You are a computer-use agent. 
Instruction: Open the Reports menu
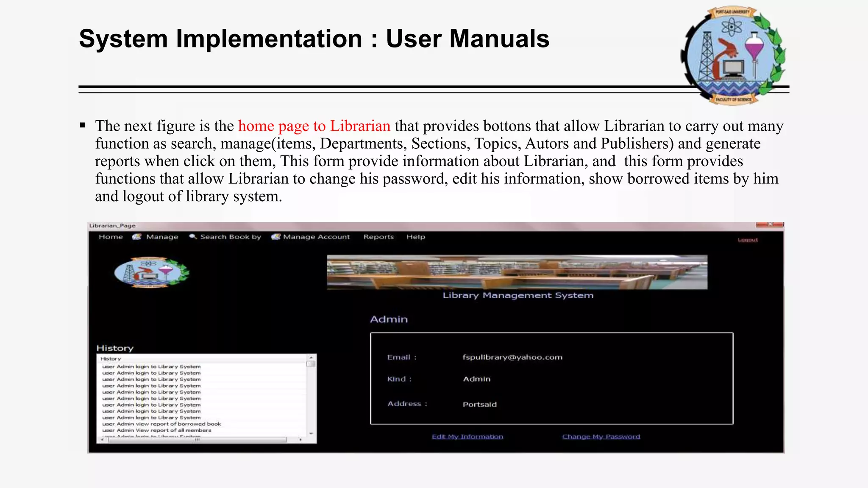378,237
